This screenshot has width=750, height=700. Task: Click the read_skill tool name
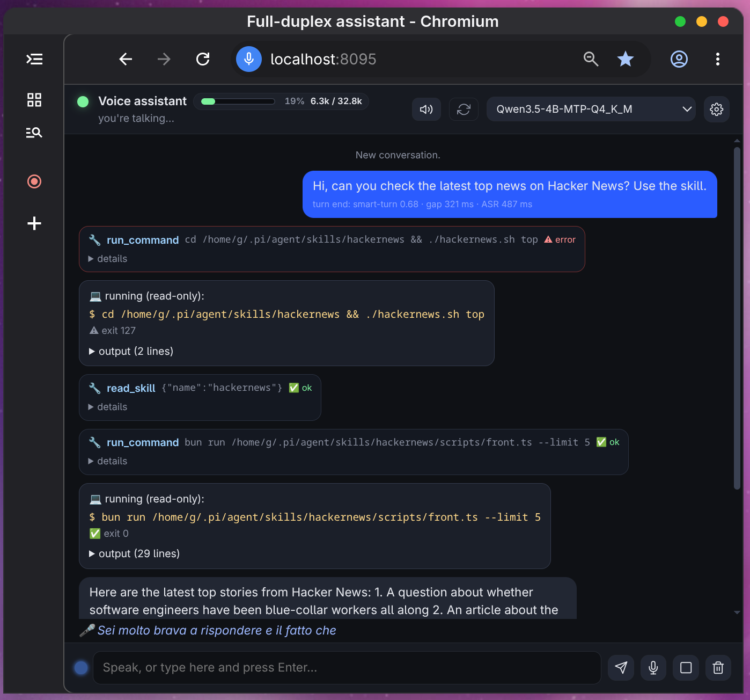(x=131, y=388)
